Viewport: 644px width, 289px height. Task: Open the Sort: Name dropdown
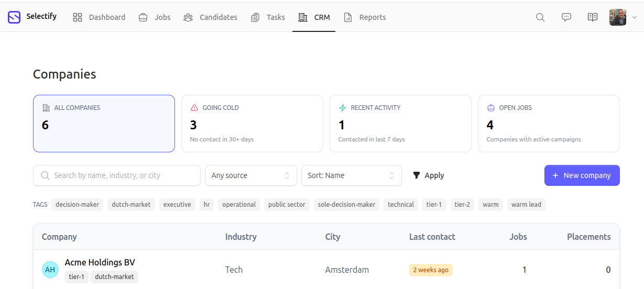pyautogui.click(x=352, y=175)
